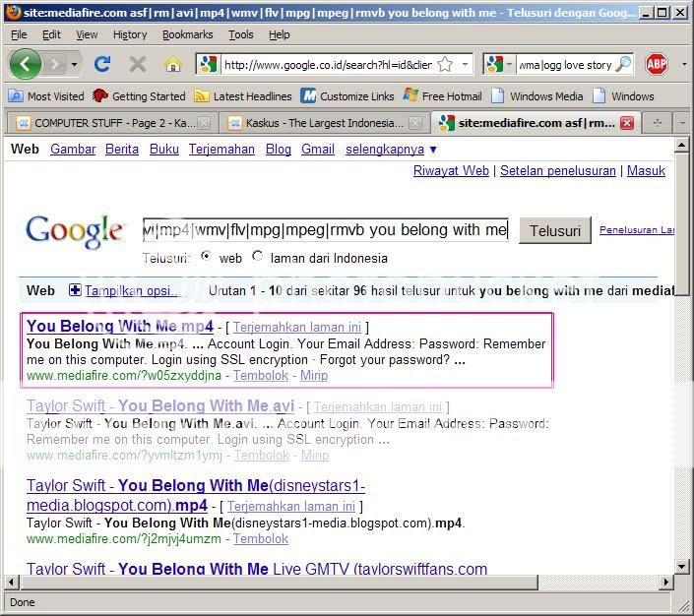This screenshot has width=694, height=616.
Task: Open the Customize Links bookmark
Action: [x=347, y=96]
